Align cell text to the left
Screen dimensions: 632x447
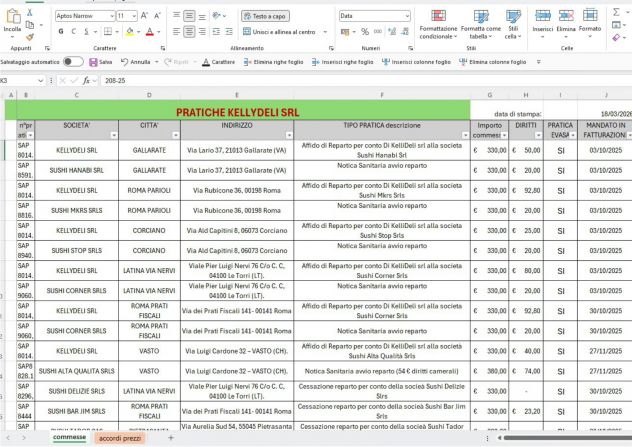pos(177,31)
